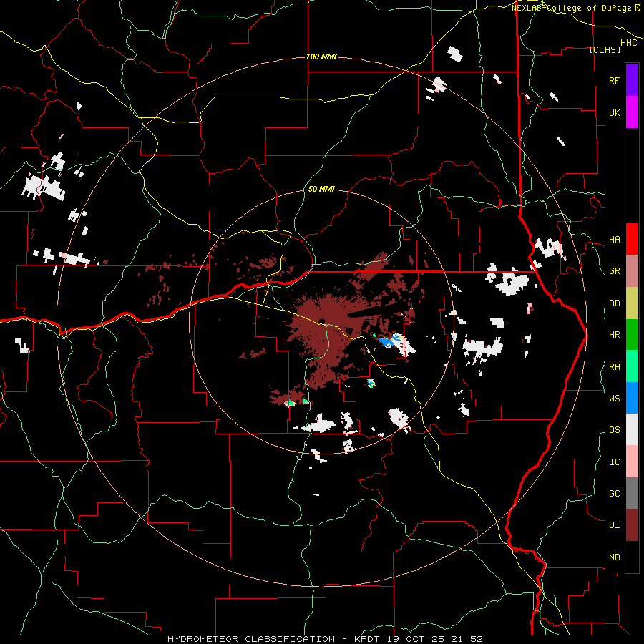This screenshot has height=644, width=644.
Task: Click the '50 NMI' range ring label
Action: (x=321, y=189)
